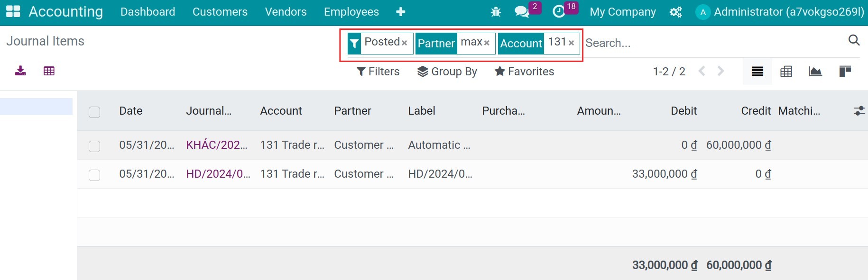Sort by the Label column header
The height and width of the screenshot is (280, 868).
[422, 111]
